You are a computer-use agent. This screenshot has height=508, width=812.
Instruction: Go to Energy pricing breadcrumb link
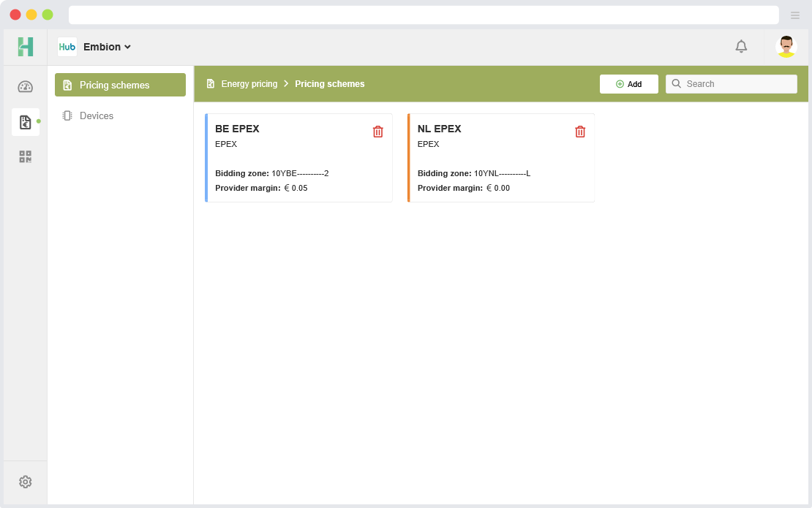[249, 84]
